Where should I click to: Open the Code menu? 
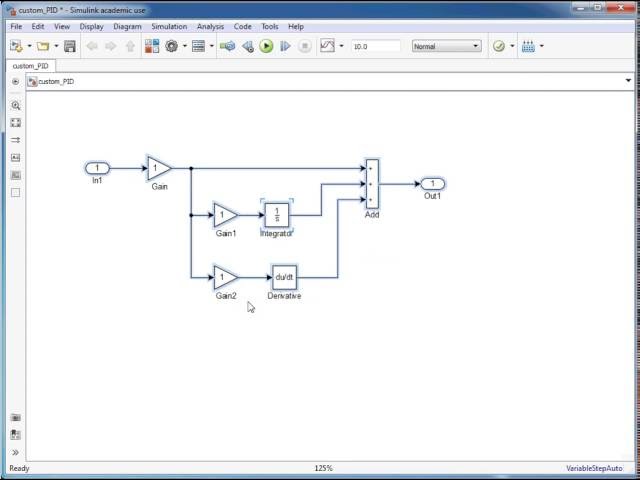pos(242,27)
